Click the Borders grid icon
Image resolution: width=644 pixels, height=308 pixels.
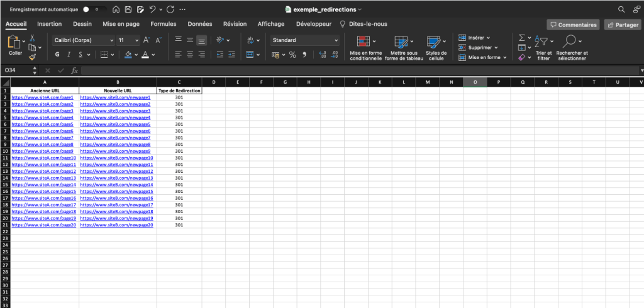[x=104, y=55]
